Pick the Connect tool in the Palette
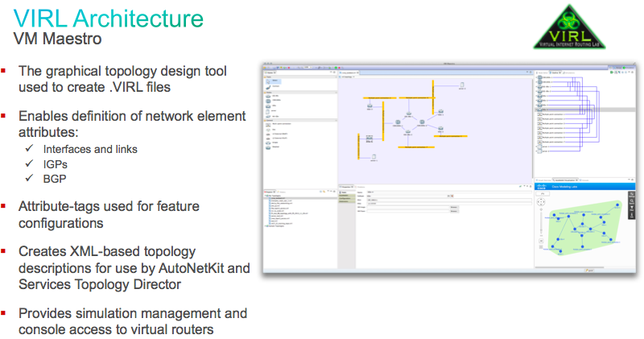The image size is (644, 339). [273, 87]
